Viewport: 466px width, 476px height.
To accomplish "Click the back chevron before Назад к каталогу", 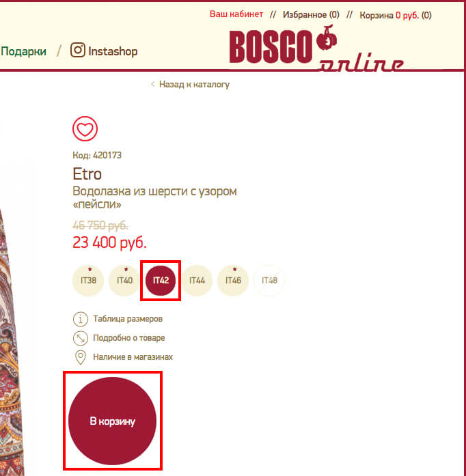I will pyautogui.click(x=152, y=84).
